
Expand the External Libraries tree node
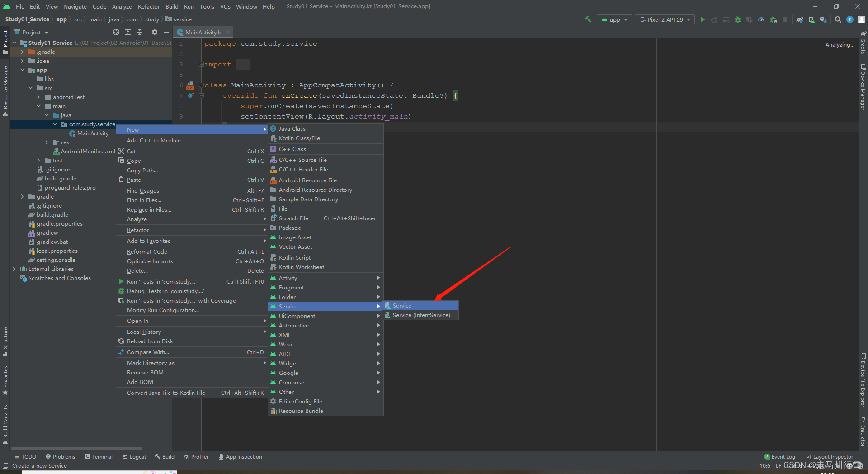tap(14, 269)
